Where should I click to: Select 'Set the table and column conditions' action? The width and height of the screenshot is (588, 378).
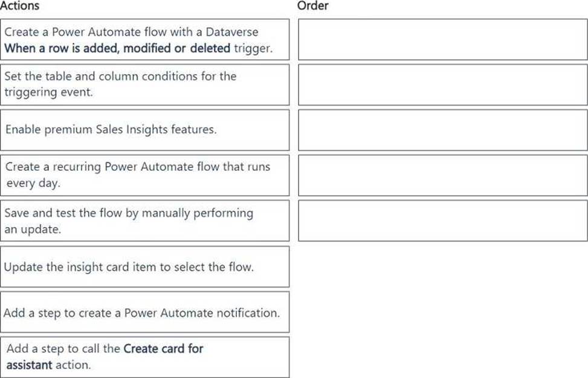coord(145,85)
